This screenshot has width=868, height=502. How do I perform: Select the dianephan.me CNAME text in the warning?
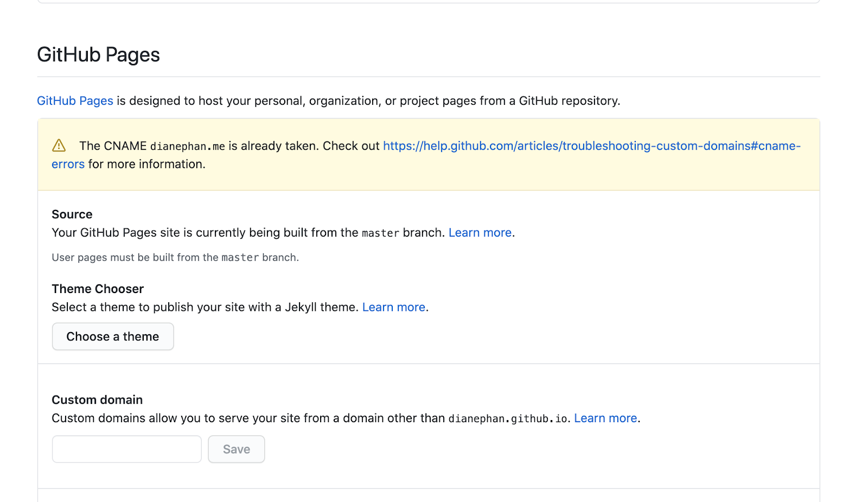(187, 147)
